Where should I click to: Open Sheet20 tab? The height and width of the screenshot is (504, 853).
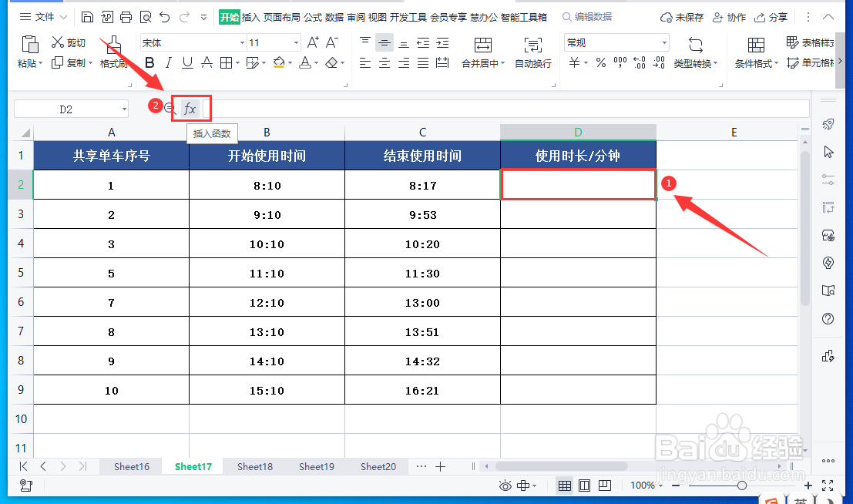378,466
